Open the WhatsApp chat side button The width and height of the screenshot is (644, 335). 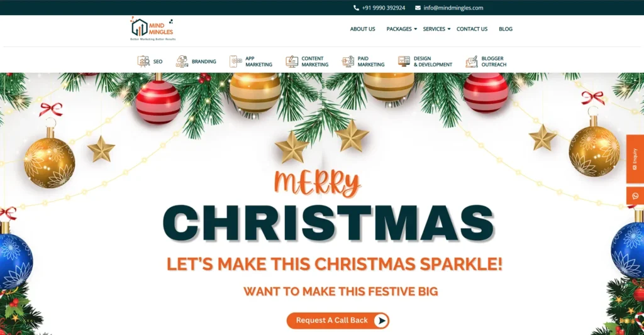[x=635, y=196]
